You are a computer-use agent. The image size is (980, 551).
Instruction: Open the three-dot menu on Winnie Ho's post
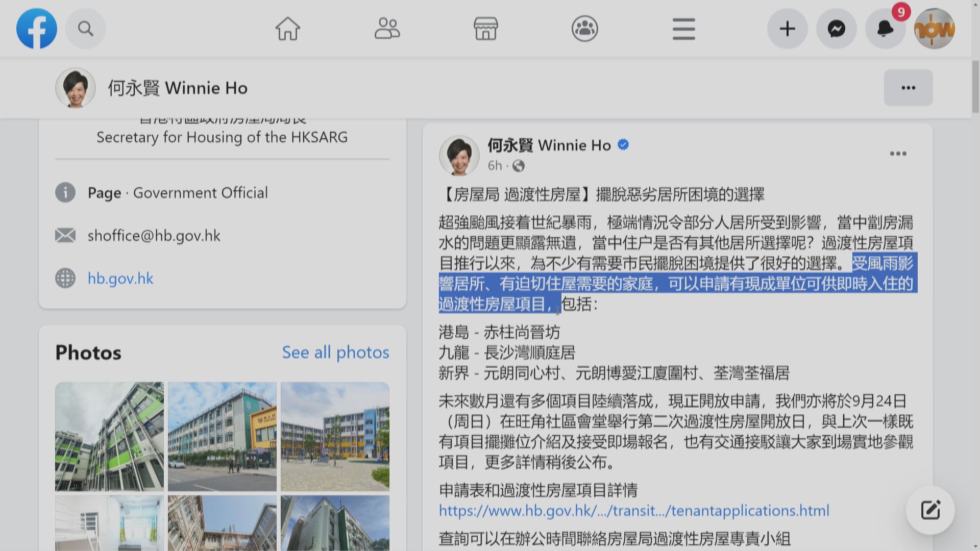click(x=898, y=153)
